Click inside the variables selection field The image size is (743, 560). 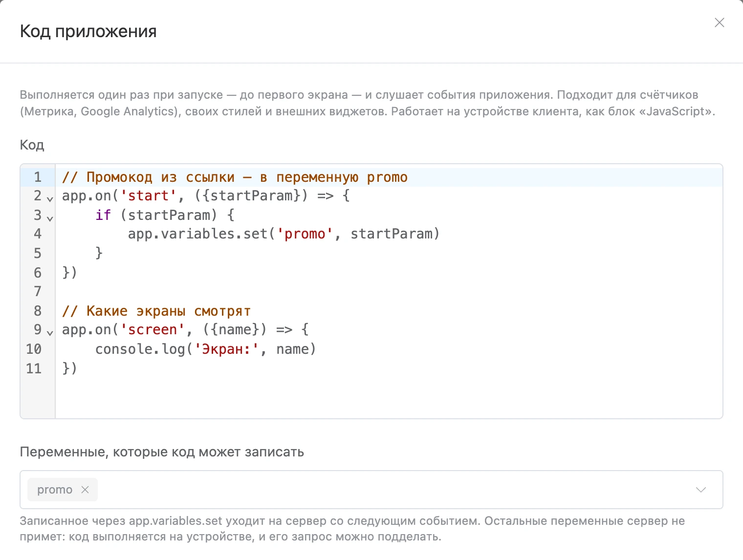coord(371,490)
